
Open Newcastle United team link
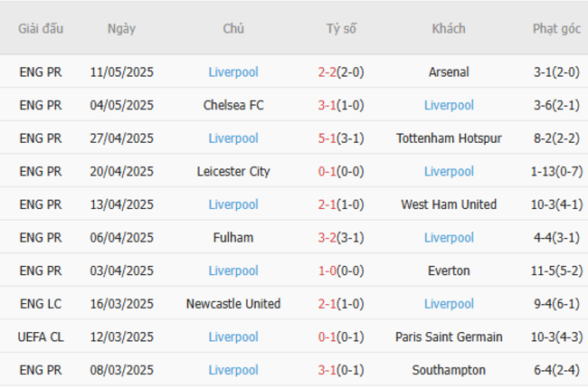click(233, 304)
